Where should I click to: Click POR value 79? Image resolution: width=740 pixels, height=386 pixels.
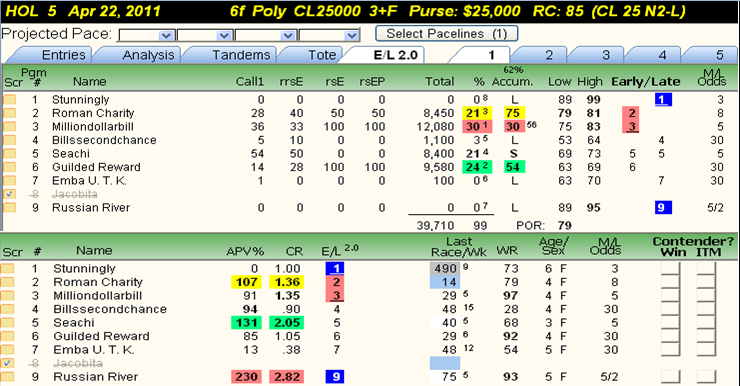(x=564, y=226)
